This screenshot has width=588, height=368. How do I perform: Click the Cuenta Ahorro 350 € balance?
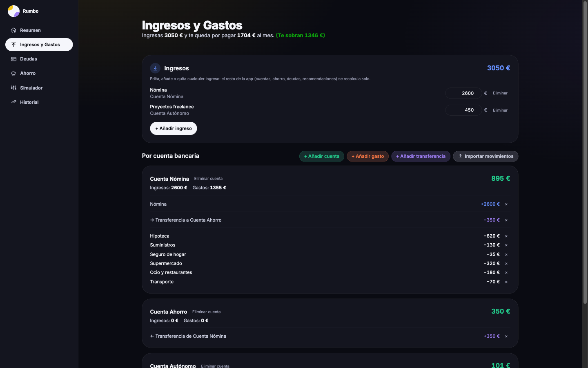coord(501,311)
